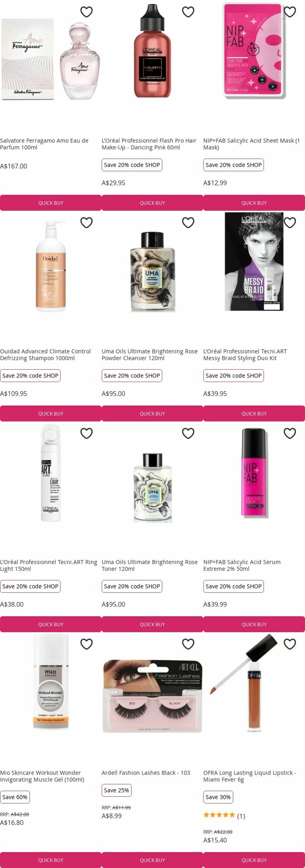Add NIP+FAB Salicylic Acid Serum to wishlist

pyautogui.click(x=290, y=433)
